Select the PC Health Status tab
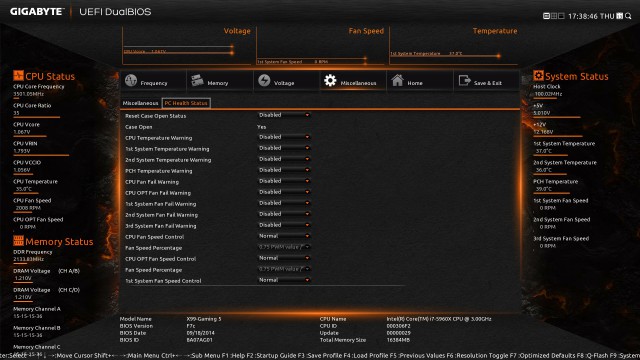Screen dimensions: 640x360 pos(186,103)
